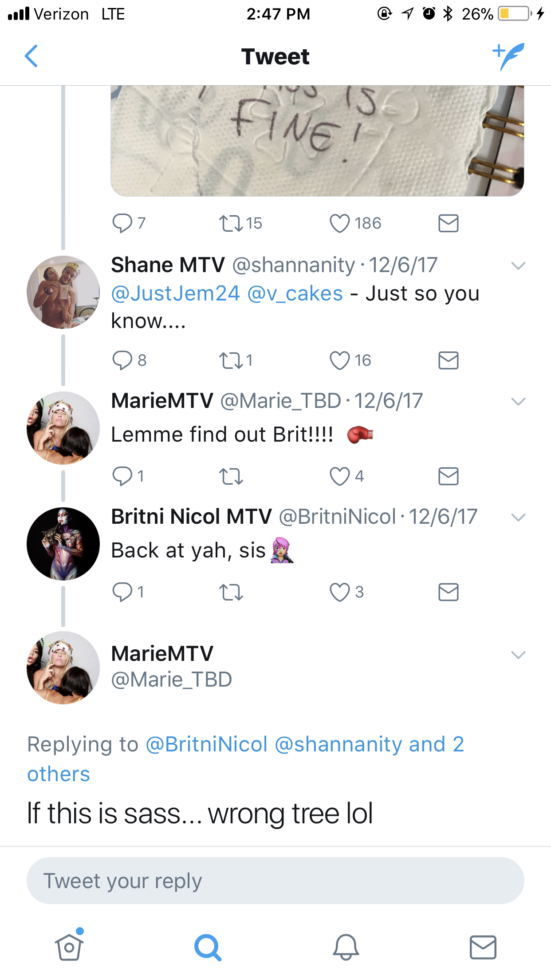Compose a new tweet with the feather icon

pos(508,56)
